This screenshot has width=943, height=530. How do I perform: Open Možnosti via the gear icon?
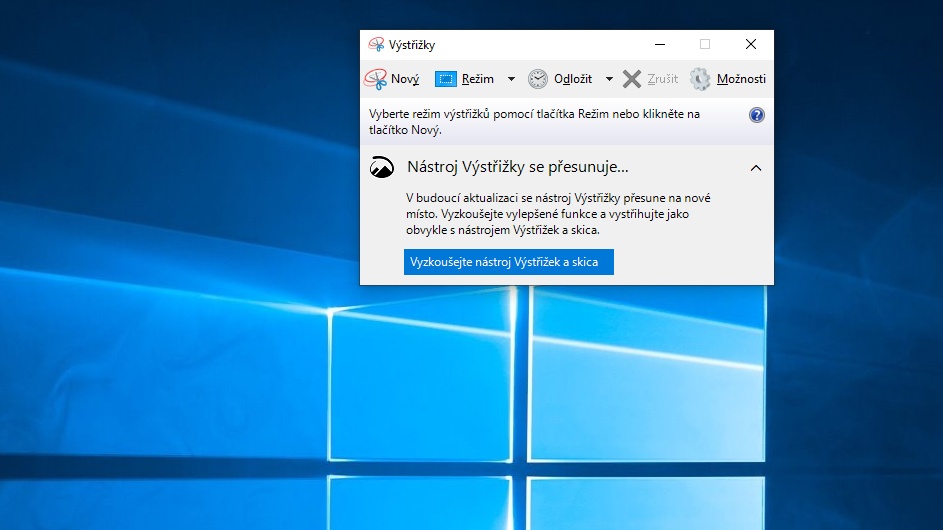(701, 79)
